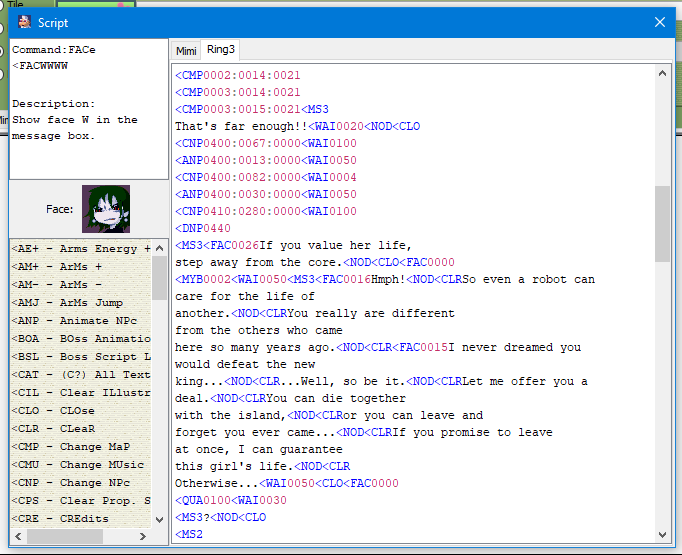Select the <BSL Boss Script command
This screenshot has height=555, width=682.
[81, 357]
